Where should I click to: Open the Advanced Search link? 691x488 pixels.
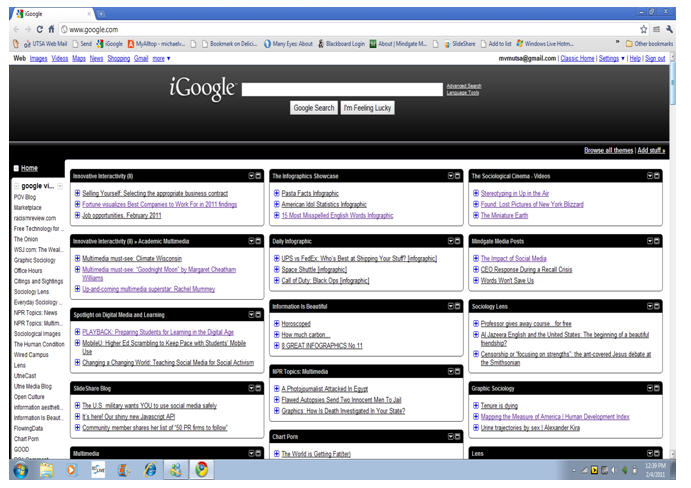(464, 86)
